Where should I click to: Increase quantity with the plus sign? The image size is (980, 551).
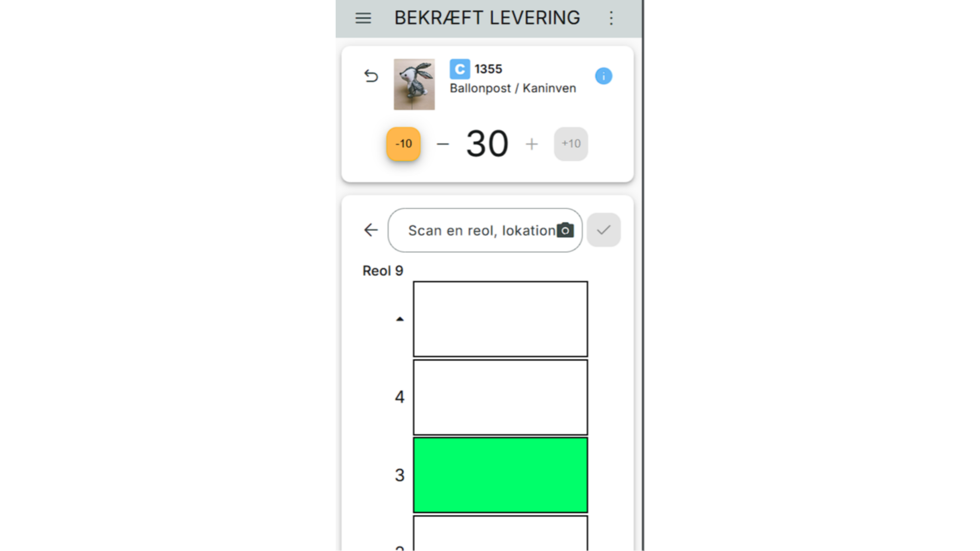point(531,144)
